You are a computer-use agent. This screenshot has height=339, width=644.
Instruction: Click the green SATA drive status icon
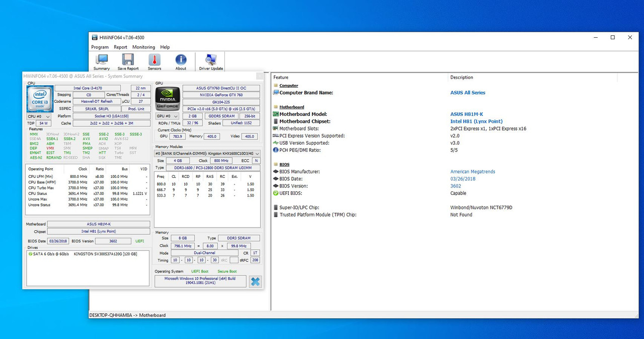(x=31, y=254)
